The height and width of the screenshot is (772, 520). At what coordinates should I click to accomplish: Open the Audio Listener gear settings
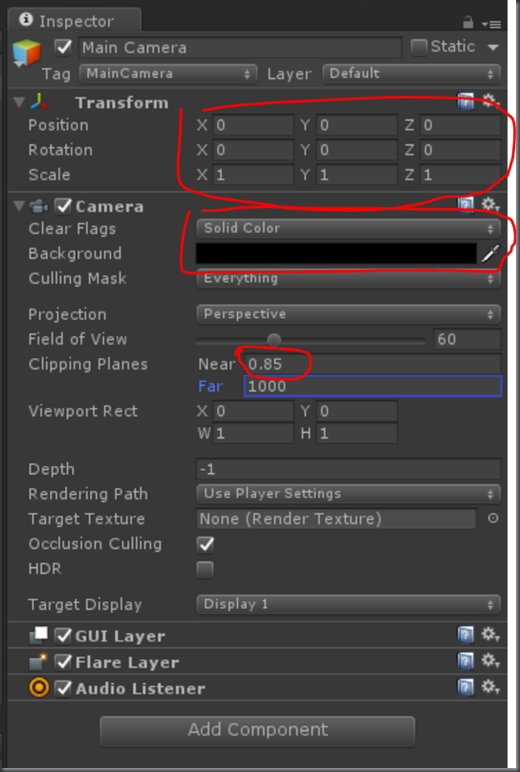490,687
